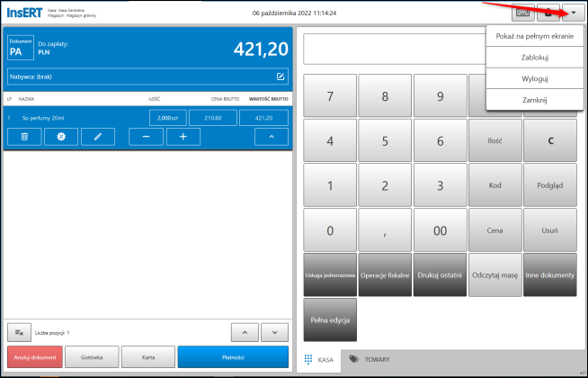This screenshot has width=588, height=378.
Task: Tap keypad digit 6
Action: coord(441,140)
